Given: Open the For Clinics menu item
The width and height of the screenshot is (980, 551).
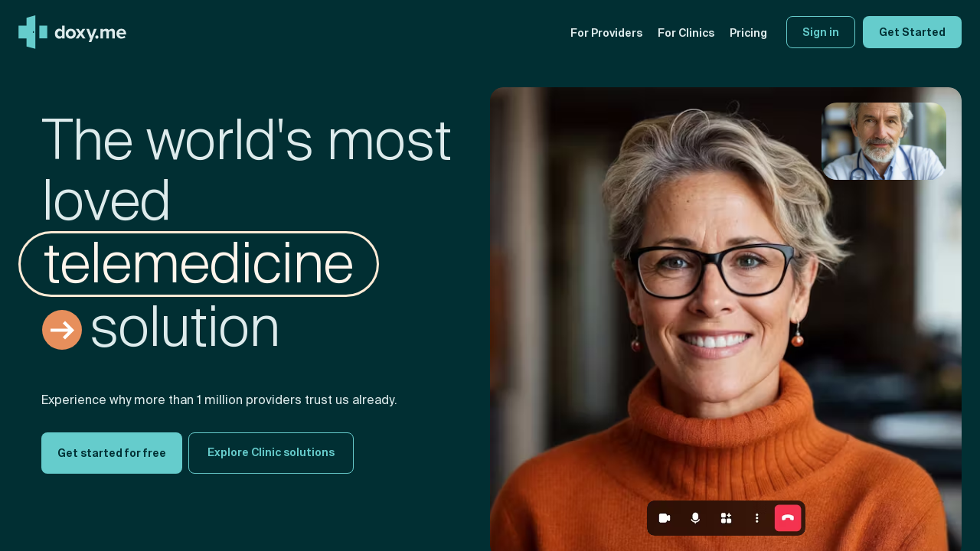Looking at the screenshot, I should tap(686, 32).
